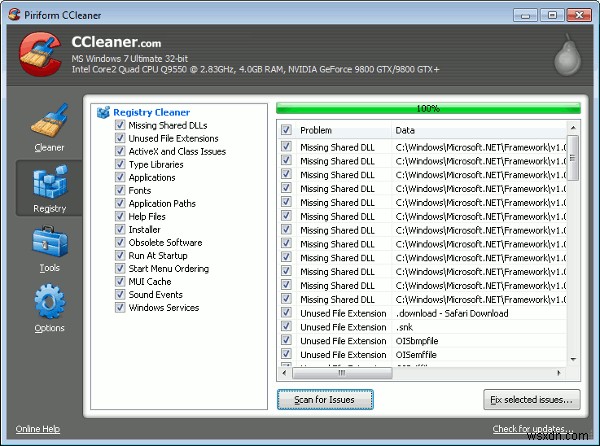Toggle Obsolete Software checkbox
Viewport: 600px width, 446px height.
pyautogui.click(x=120, y=242)
